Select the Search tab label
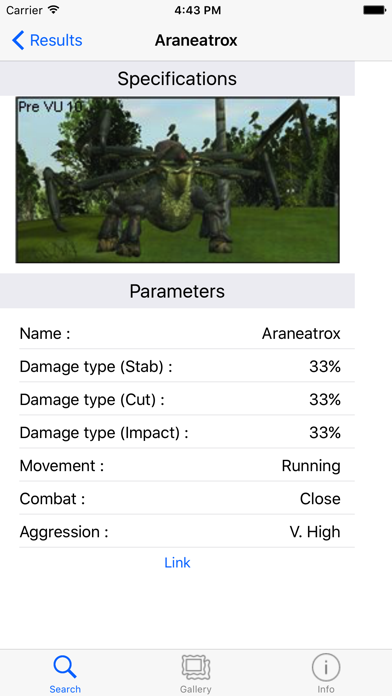392x696 pixels. coord(65,689)
